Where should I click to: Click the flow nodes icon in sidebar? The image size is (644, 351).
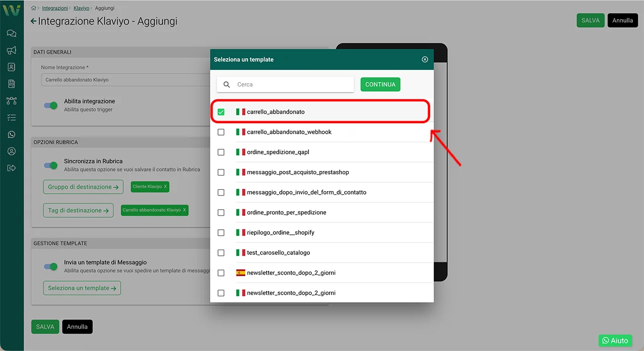click(x=12, y=101)
